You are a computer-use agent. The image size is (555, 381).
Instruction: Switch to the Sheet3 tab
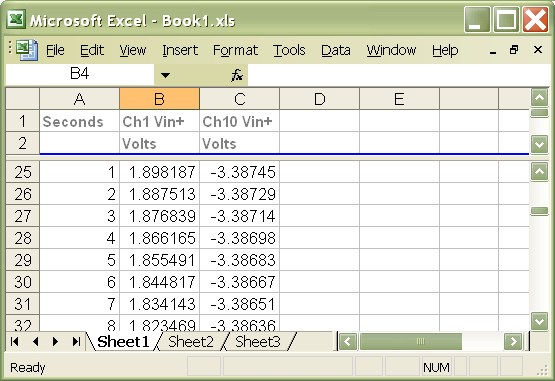tap(258, 342)
